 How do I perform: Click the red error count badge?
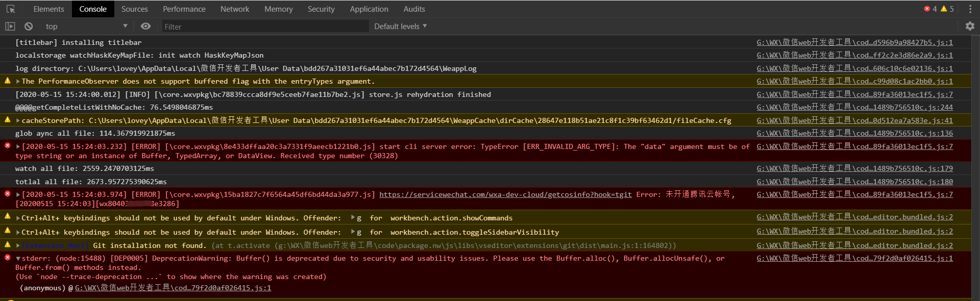[930, 9]
